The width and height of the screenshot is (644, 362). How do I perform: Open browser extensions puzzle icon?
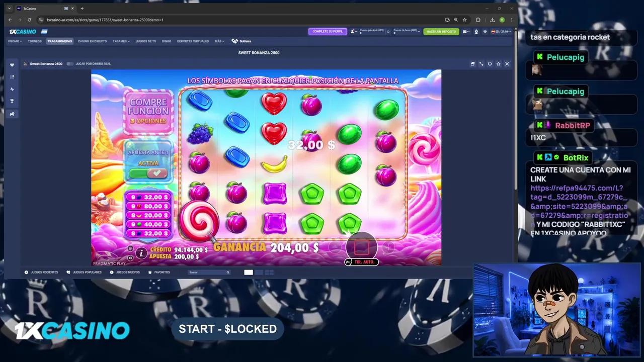click(x=478, y=20)
